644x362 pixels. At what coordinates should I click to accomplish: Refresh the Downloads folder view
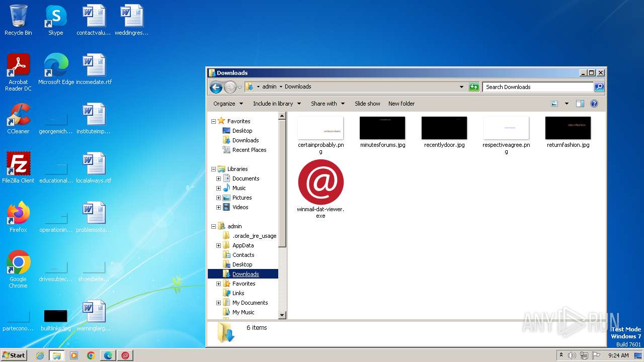(x=474, y=87)
